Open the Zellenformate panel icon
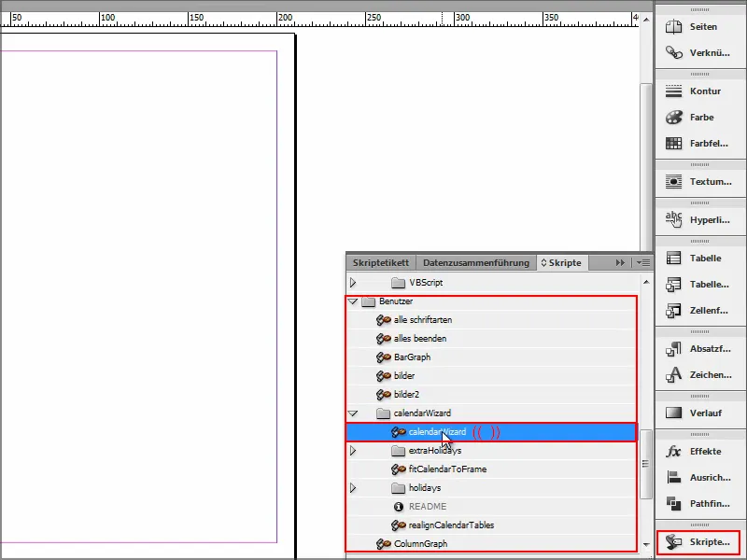The width and height of the screenshot is (747, 560). pos(673,311)
